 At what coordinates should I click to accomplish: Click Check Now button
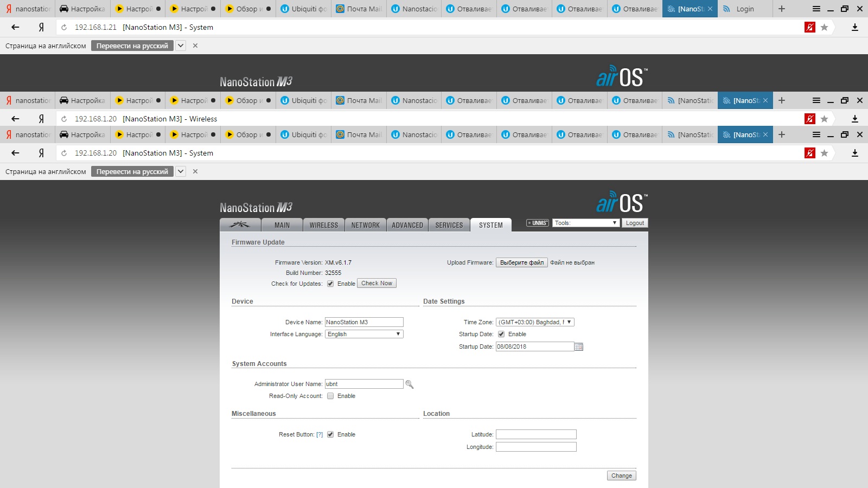(376, 283)
